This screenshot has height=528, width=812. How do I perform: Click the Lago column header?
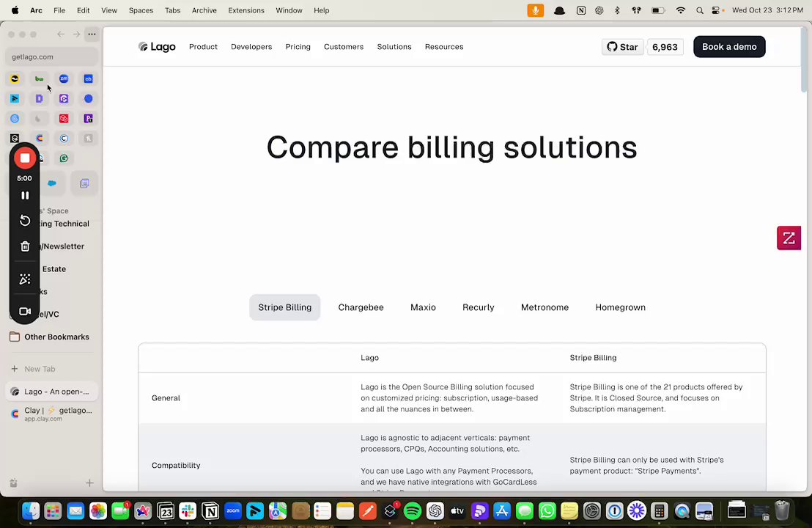tap(370, 358)
